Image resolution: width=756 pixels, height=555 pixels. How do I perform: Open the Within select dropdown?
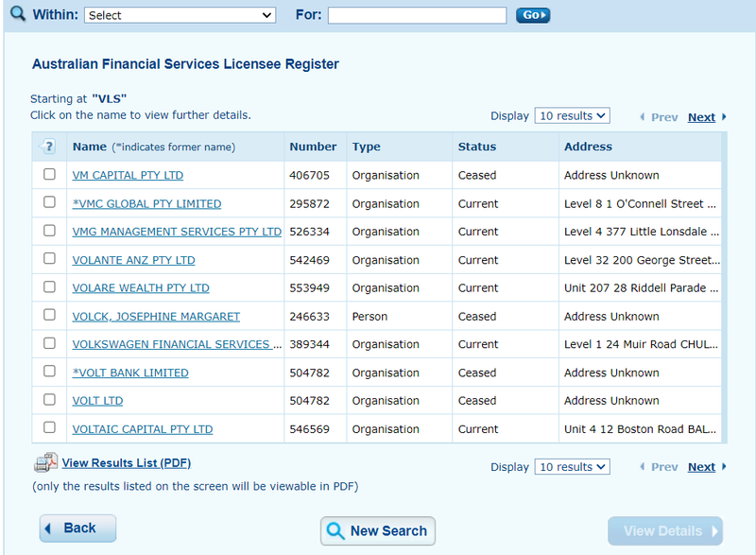180,15
